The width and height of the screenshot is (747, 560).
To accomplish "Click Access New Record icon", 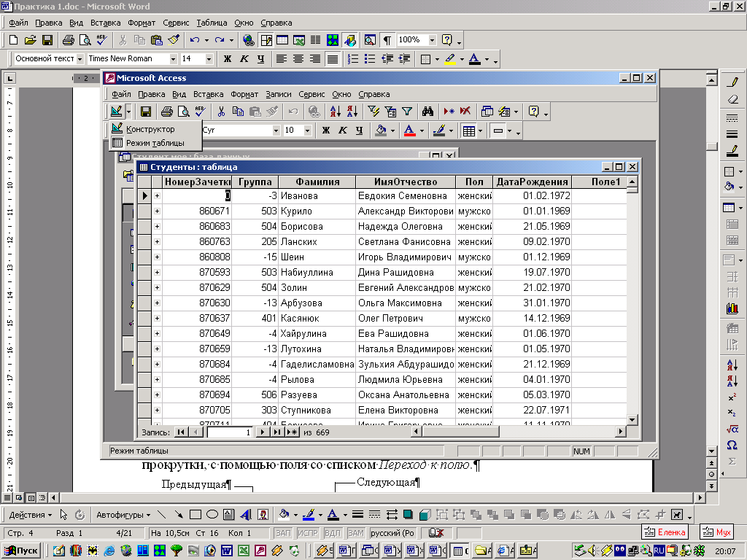I will click(x=449, y=112).
